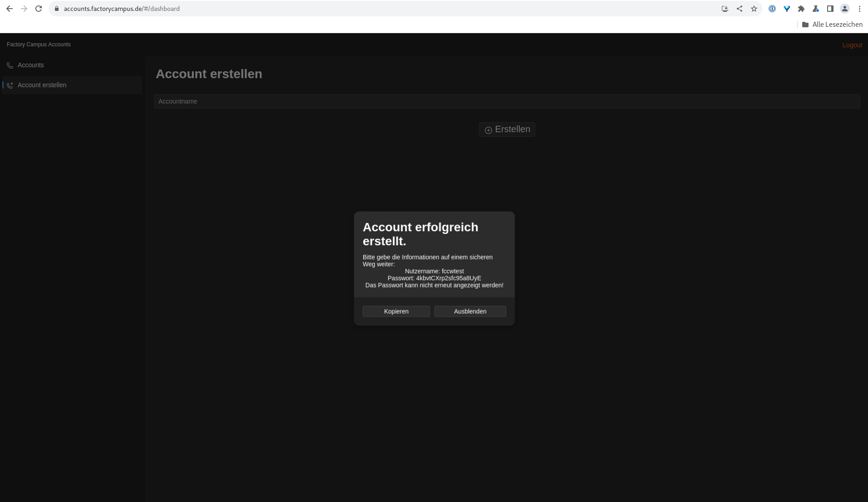Open the 1Password extension
868x502 pixels.
(x=772, y=9)
